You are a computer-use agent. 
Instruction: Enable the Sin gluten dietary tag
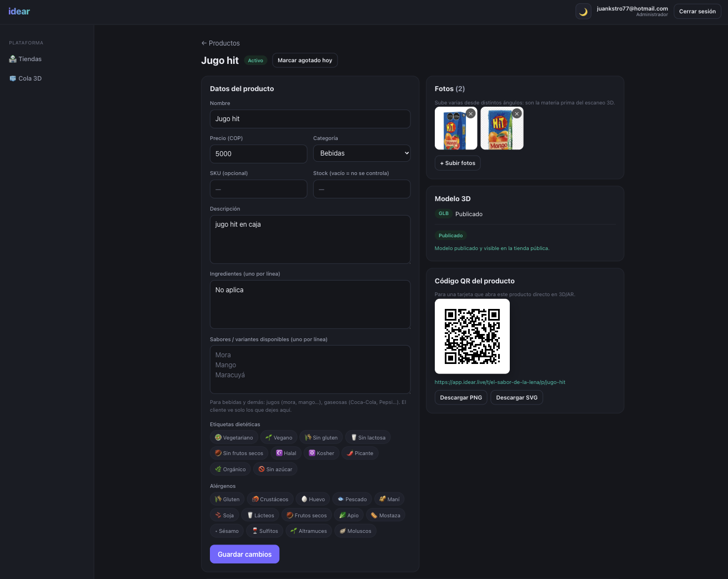[x=321, y=437]
